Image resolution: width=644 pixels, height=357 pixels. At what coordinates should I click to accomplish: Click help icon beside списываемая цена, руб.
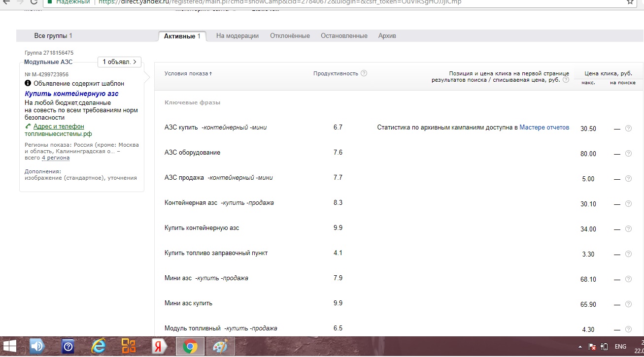pyautogui.click(x=566, y=80)
